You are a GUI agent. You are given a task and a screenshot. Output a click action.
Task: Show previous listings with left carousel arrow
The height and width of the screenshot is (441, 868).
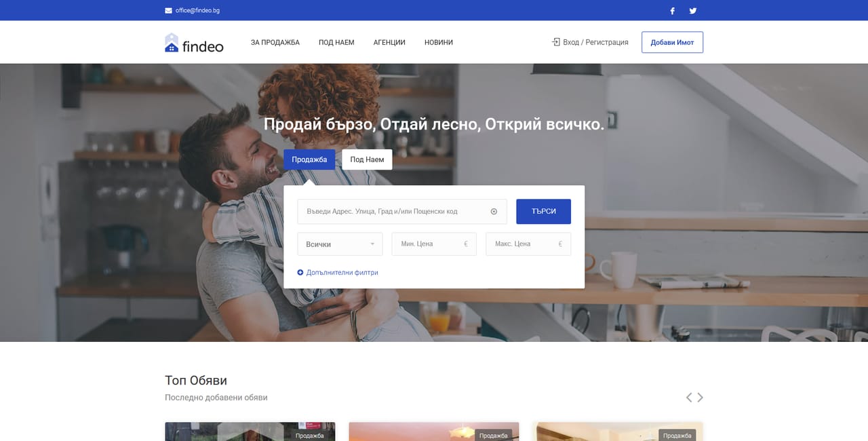(x=689, y=398)
